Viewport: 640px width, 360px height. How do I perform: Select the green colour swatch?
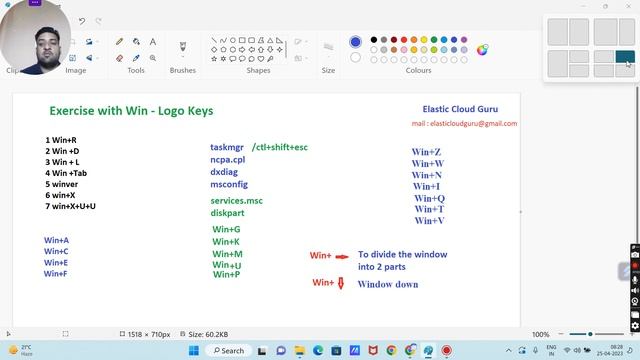pyautogui.click(x=434, y=40)
